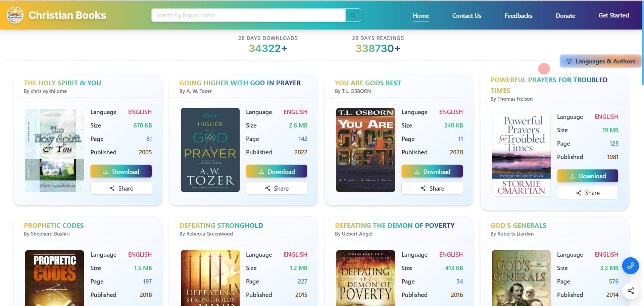Screen dimensions: 644x306
Task: Share The Holy Spirit & You book
Action: 121,188
